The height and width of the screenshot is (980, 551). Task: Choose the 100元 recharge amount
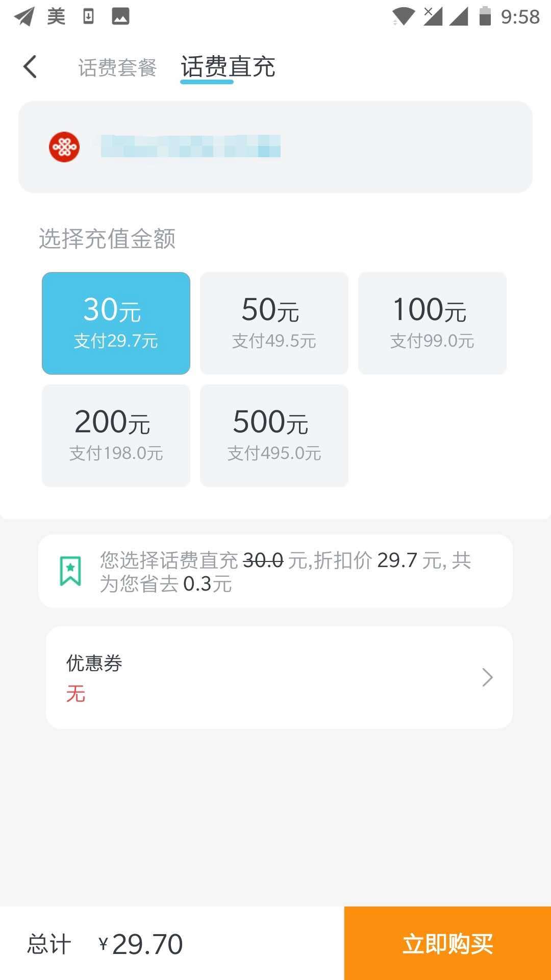(432, 323)
